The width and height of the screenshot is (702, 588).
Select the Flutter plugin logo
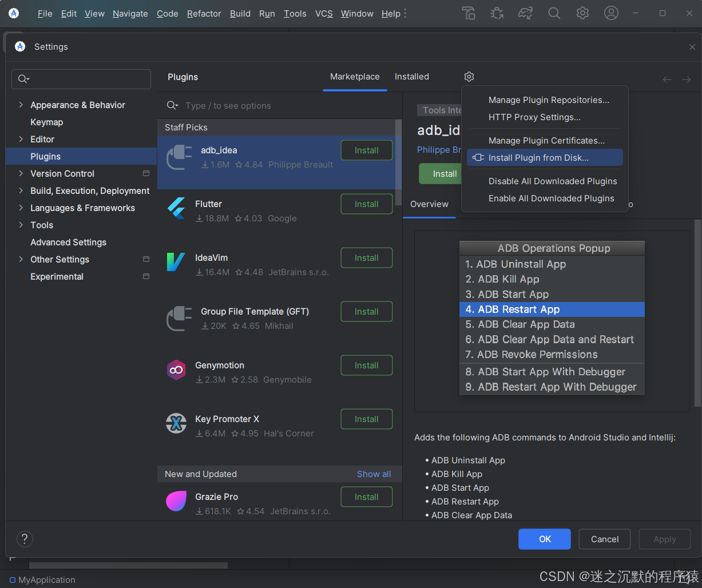(176, 208)
